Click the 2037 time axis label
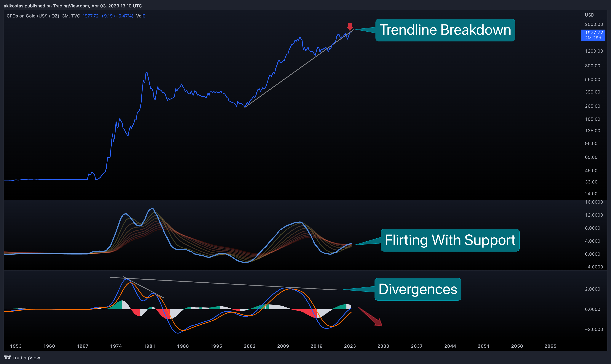Image resolution: width=611 pixels, height=364 pixels. pos(417,346)
